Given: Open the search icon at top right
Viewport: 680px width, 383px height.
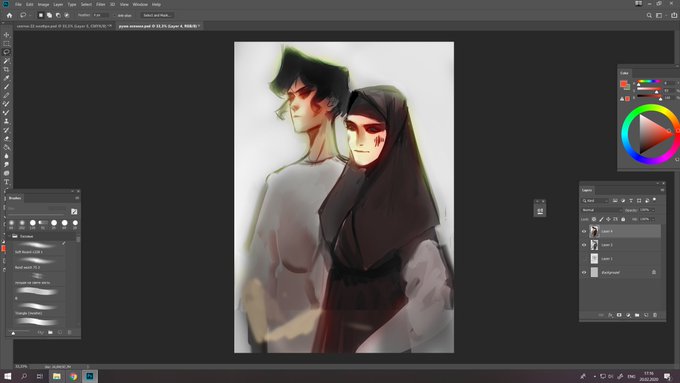Looking at the screenshot, I should (649, 15).
